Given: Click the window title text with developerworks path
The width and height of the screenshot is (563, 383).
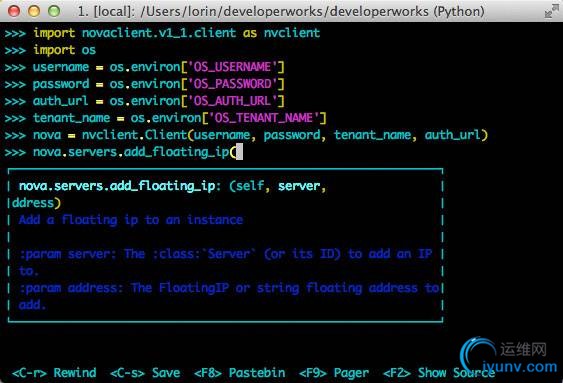Looking at the screenshot, I should tap(281, 11).
